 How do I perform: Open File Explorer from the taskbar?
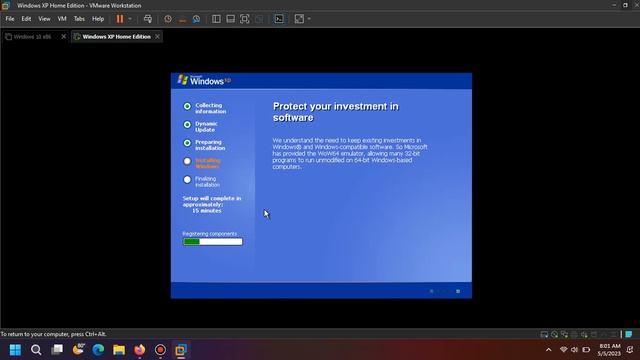(119, 350)
